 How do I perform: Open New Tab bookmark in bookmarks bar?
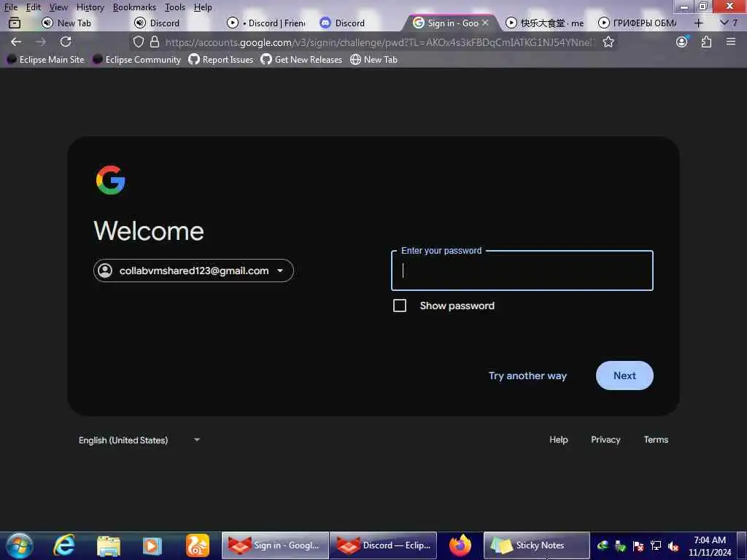374,60
